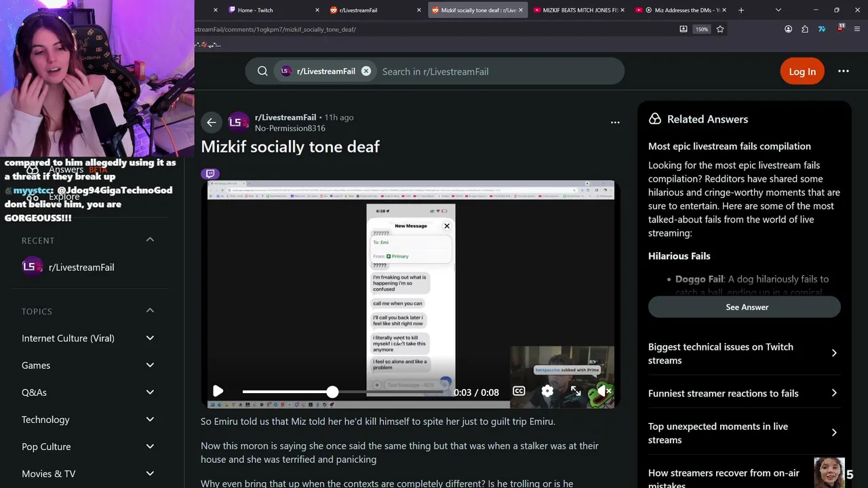Click the Mizkif socially tone deaf title
This screenshot has height=488, width=868.
(x=290, y=146)
